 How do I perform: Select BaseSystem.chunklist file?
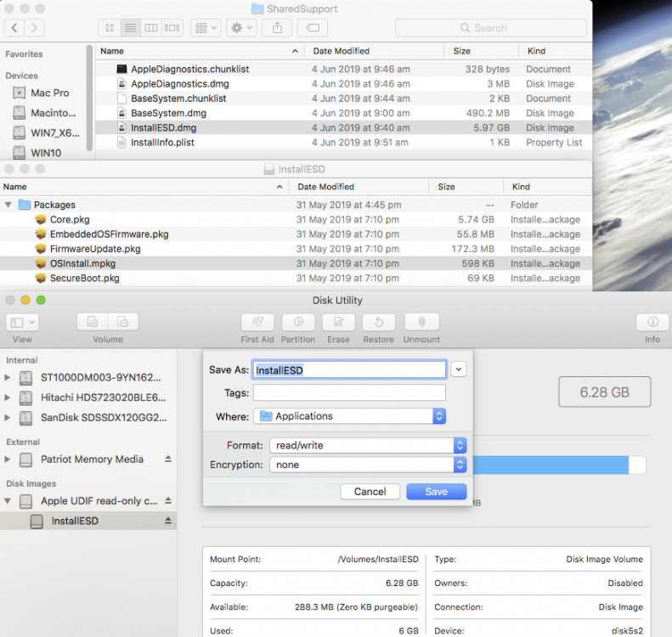click(344, 99)
